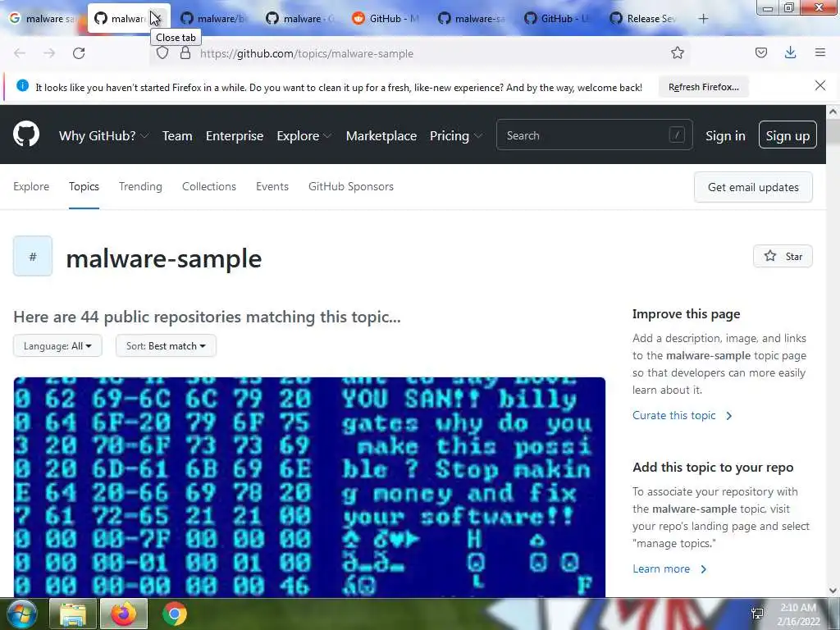The height and width of the screenshot is (630, 840).
Task: Click the GitHub octocat logo
Action: [26, 134]
